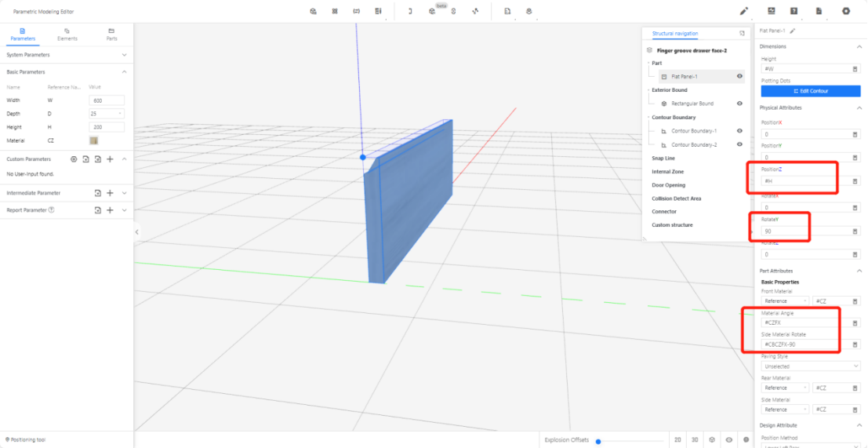Viewport: 868px width, 448px height.
Task: Add an Intermediate Parameter with plus icon
Action: click(111, 193)
